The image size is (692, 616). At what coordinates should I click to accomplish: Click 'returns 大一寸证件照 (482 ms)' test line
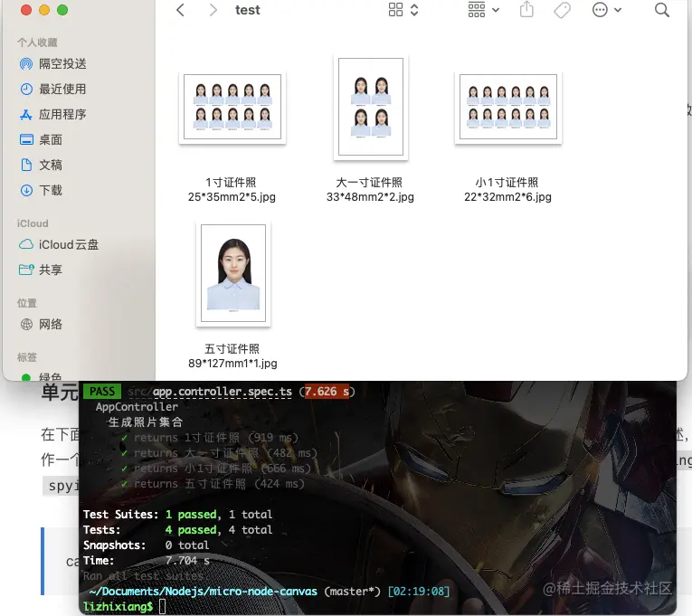pyautogui.click(x=219, y=453)
